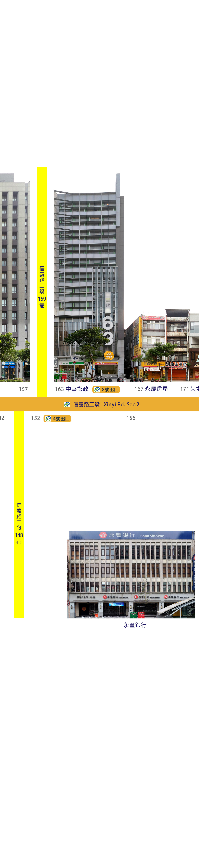The height and width of the screenshot is (868, 199).
Task: Click the address label 163 中華郵政
Action: [72, 389]
